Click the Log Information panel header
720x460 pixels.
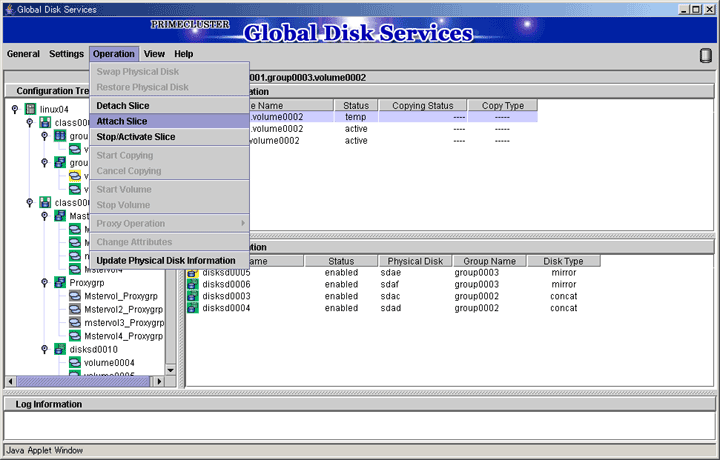360,404
